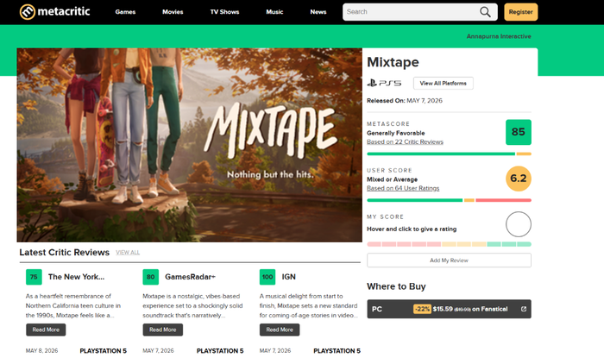Open Based on 64 User Ratings link
The image size is (604, 364).
[x=403, y=188]
